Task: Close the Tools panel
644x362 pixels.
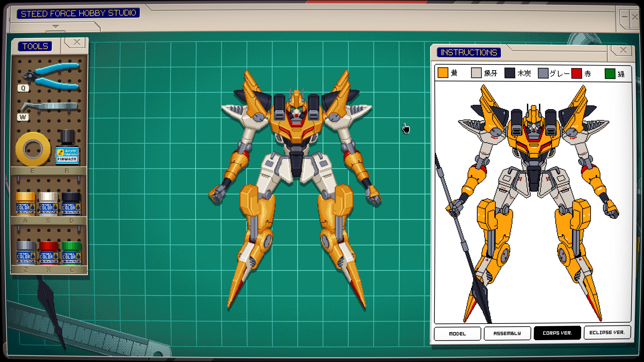Action: (77, 42)
